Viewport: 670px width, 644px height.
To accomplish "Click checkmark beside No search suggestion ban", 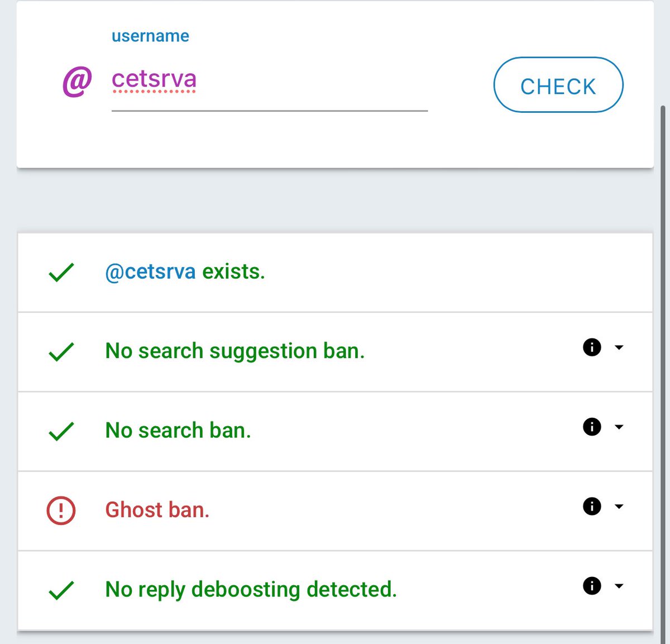I will (x=61, y=352).
